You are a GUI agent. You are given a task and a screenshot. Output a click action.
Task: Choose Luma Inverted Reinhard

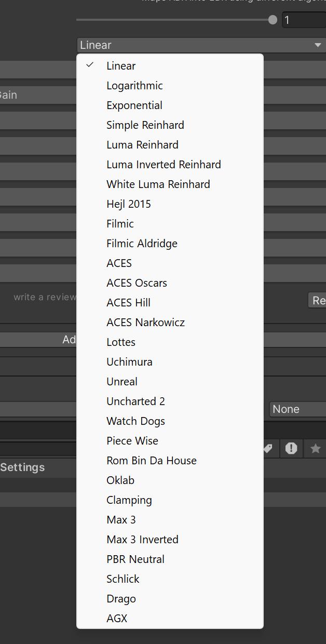[x=164, y=165]
